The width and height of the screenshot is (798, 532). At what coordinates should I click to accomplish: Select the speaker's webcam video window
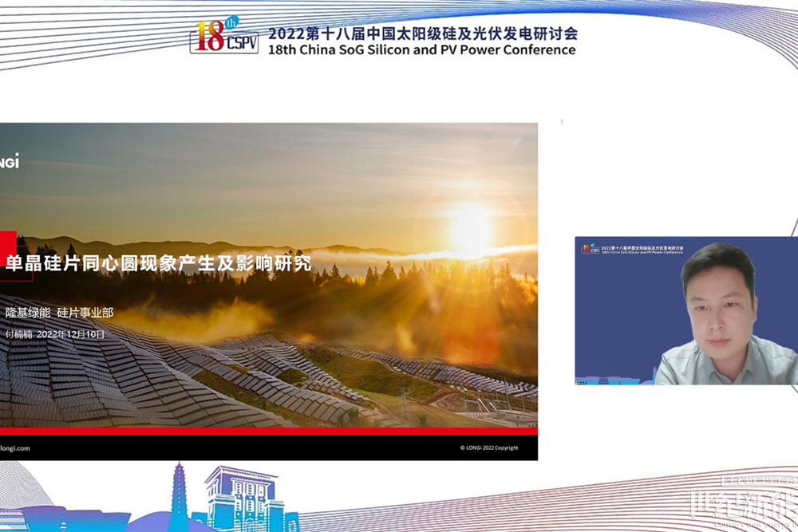tap(685, 310)
